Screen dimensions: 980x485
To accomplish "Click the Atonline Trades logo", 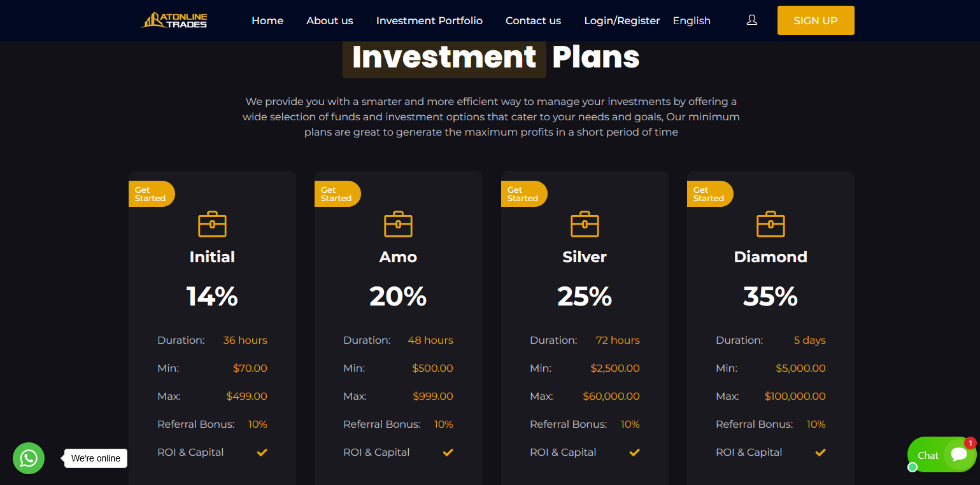I will pyautogui.click(x=174, y=20).
